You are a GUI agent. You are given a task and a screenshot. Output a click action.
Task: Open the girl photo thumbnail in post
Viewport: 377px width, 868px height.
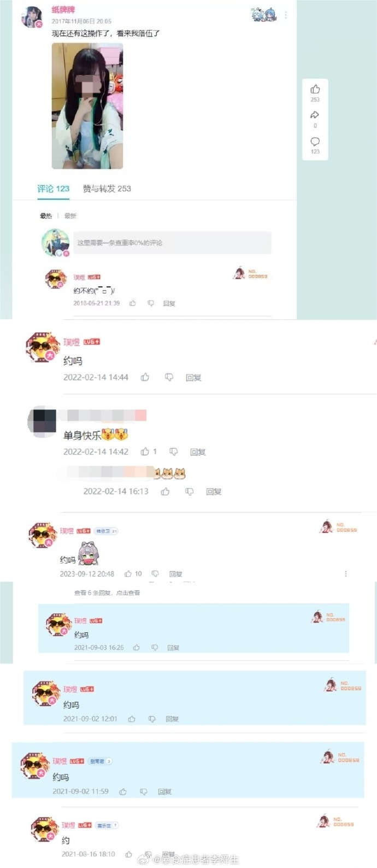coord(87,106)
